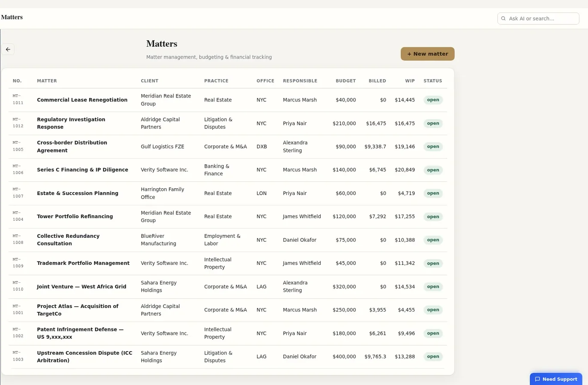Click the STATUS column header

[x=433, y=81]
